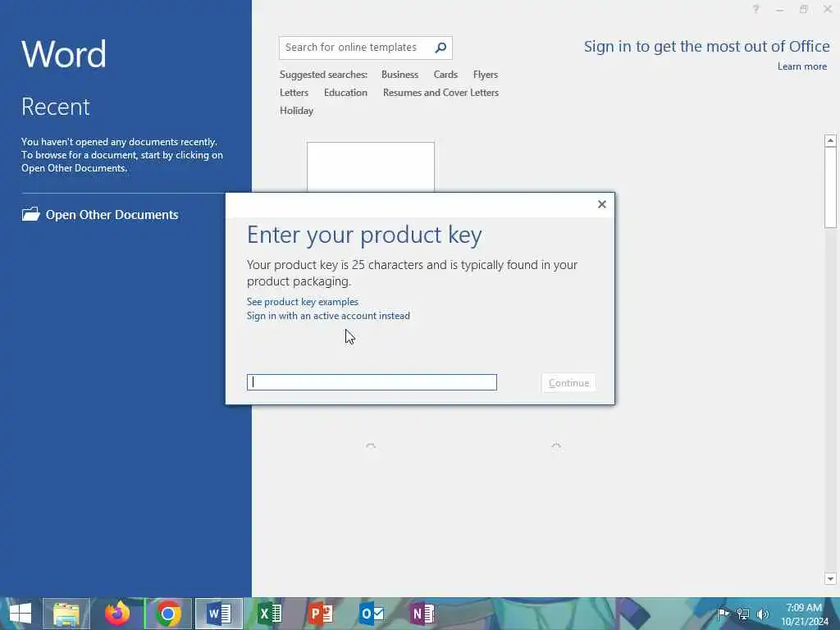The image size is (840, 630).
Task: Click the product key input field
Action: coord(372,382)
